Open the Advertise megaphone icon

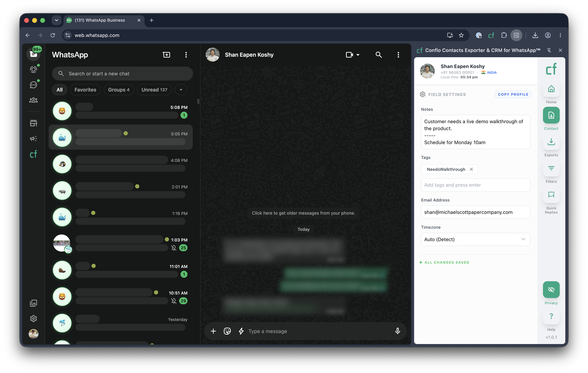tap(34, 139)
